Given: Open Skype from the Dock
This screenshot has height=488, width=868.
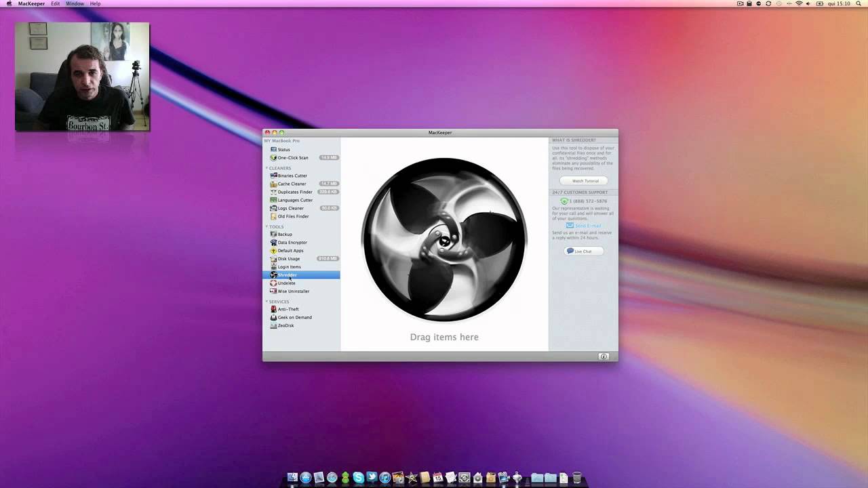Looking at the screenshot, I should coord(358,478).
